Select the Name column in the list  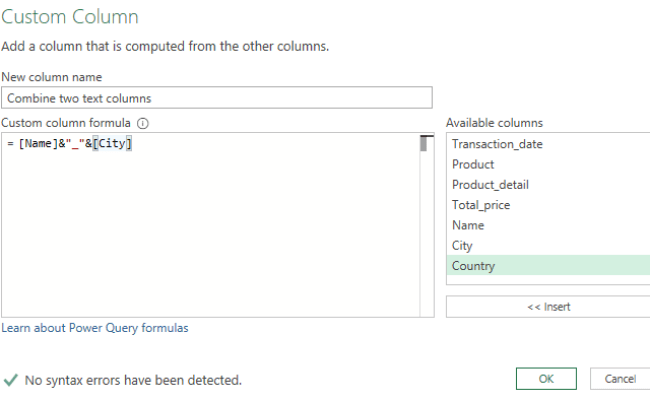tap(468, 225)
